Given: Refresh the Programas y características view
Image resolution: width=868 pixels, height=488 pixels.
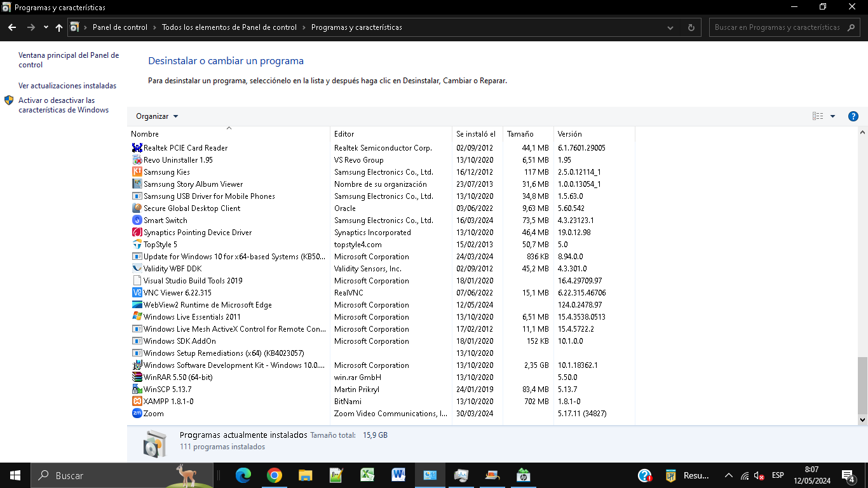Looking at the screenshot, I should tap(691, 27).
